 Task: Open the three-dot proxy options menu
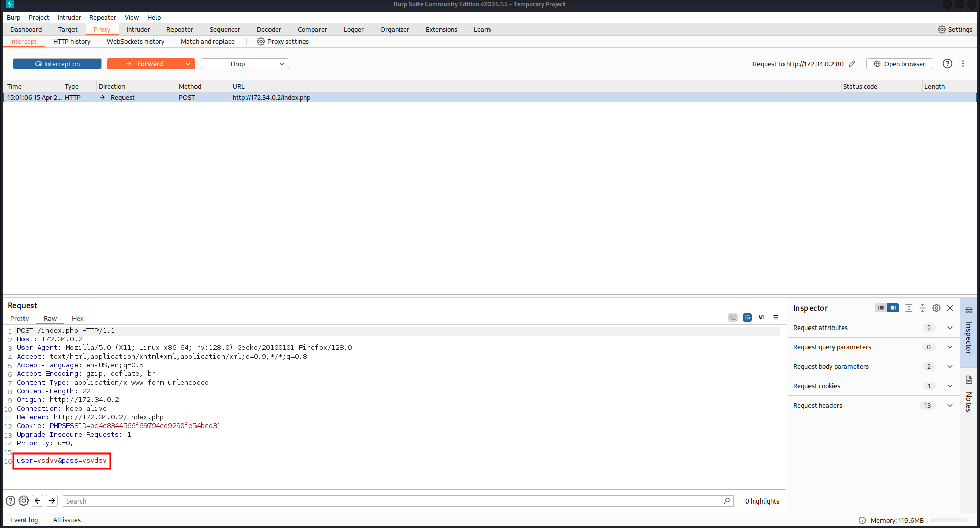pos(963,64)
